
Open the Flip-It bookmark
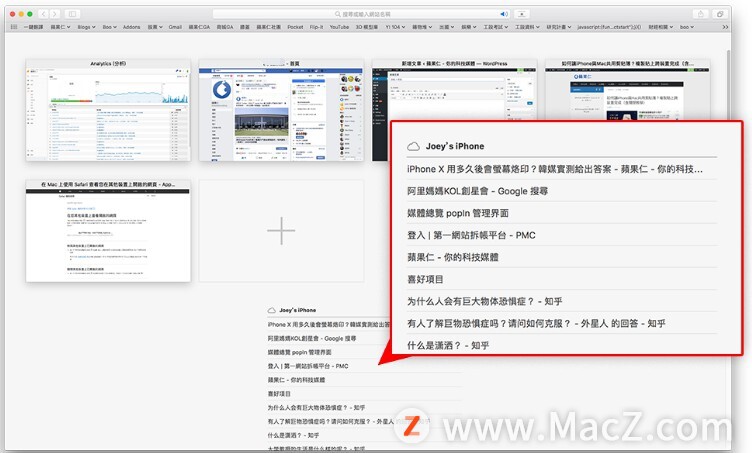317,27
